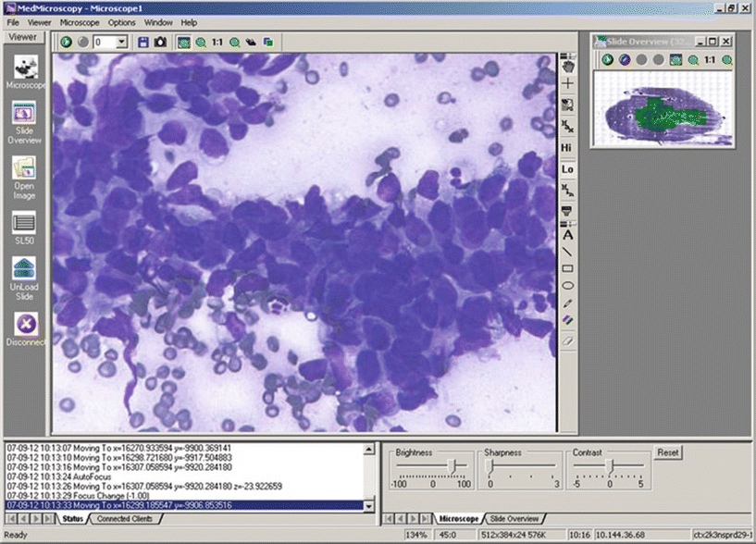Click the Brightness slider handle
The image size is (756, 544).
(x=453, y=465)
